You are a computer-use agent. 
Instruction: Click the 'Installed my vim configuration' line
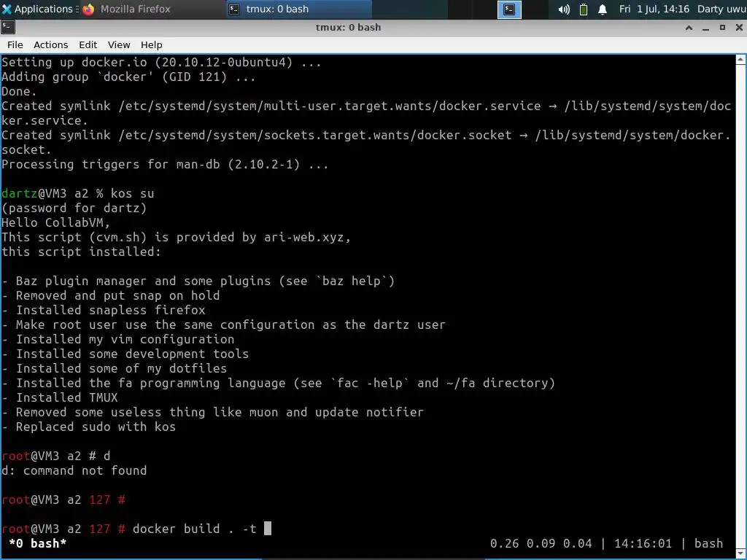point(118,339)
